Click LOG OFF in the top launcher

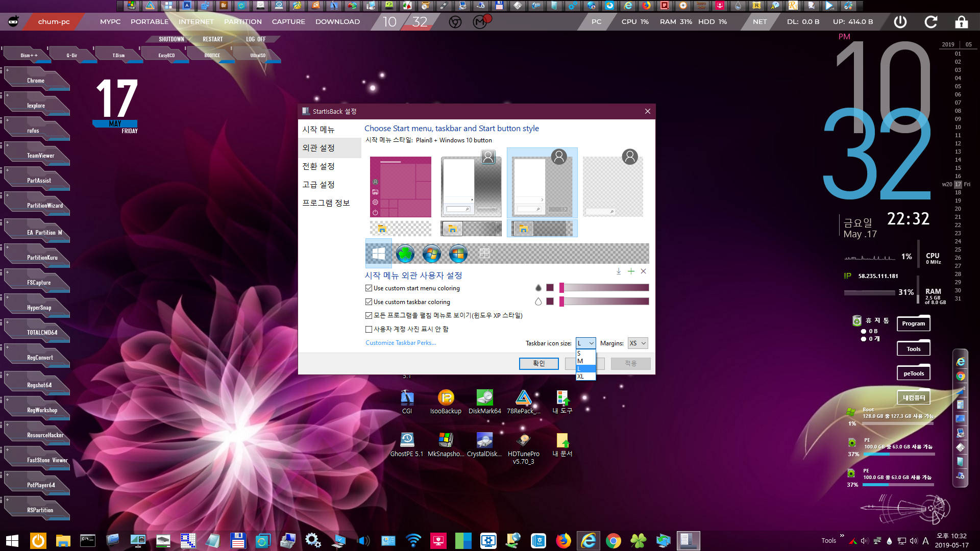[x=256, y=39]
